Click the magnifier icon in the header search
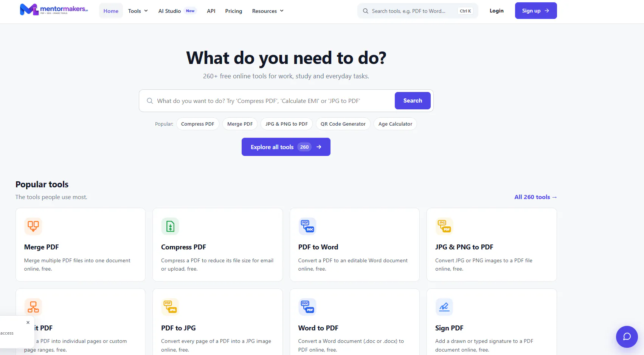The image size is (644, 355). coord(366,11)
